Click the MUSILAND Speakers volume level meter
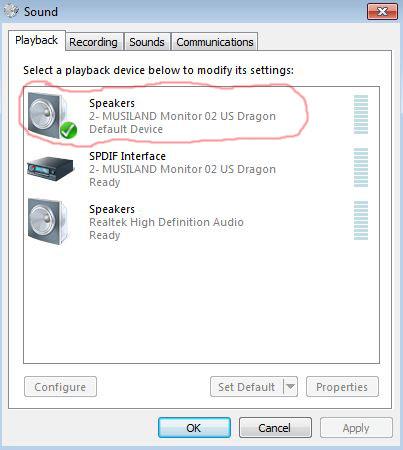403x450 pixels. click(x=361, y=114)
